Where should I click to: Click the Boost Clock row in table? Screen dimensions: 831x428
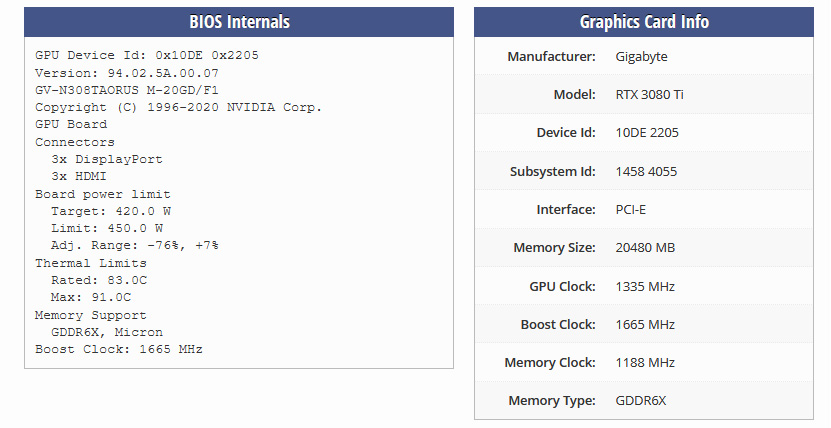click(x=643, y=324)
